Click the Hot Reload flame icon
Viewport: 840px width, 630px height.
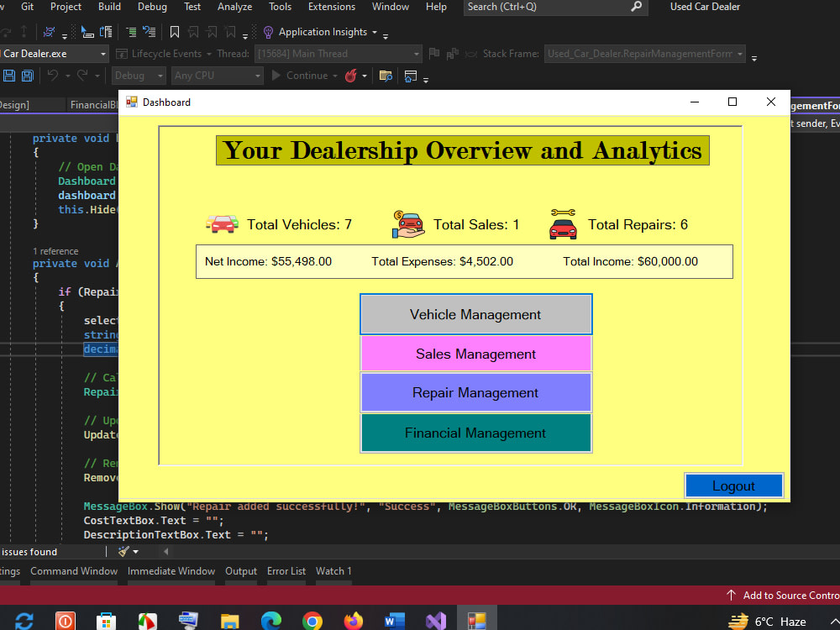click(349, 75)
